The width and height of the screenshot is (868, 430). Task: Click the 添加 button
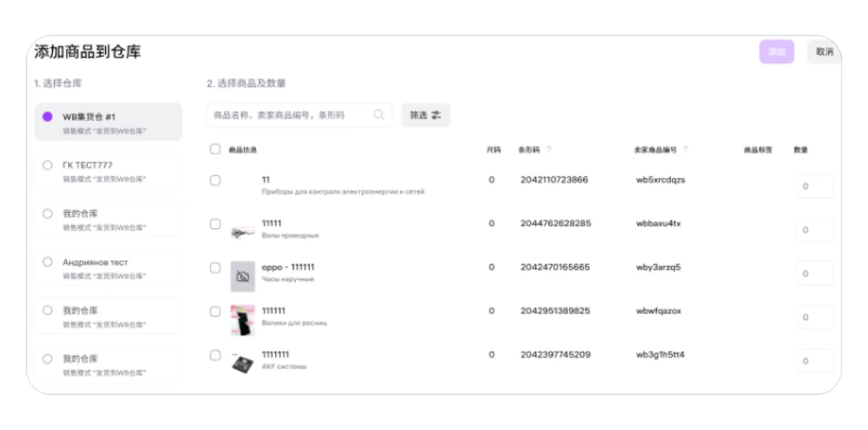coord(776,52)
